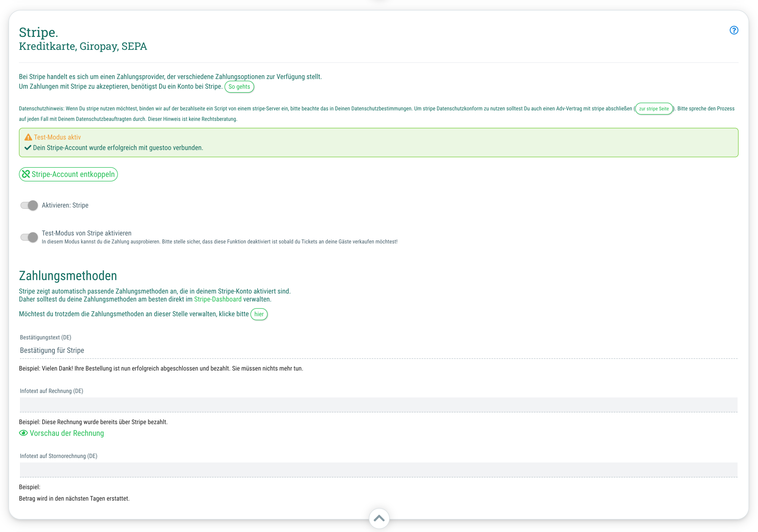The width and height of the screenshot is (758, 532).
Task: Click the Kreditkarte, Giropay, SEPA subtitle
Action: [x=83, y=46]
